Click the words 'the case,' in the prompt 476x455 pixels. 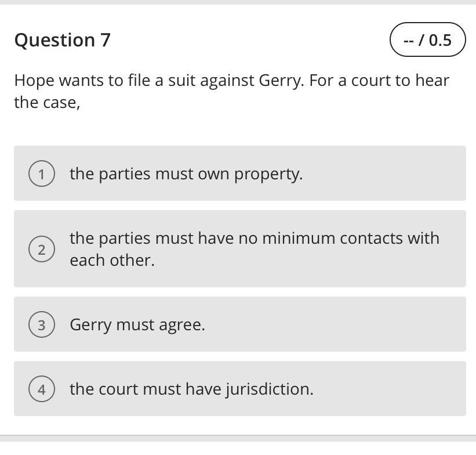pyautogui.click(x=47, y=103)
